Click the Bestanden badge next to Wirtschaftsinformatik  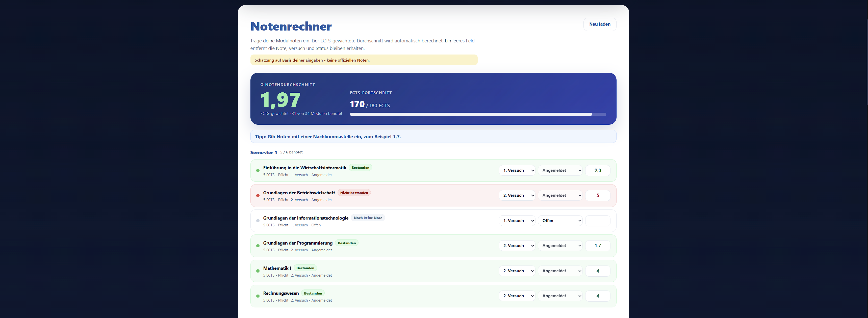coord(360,168)
